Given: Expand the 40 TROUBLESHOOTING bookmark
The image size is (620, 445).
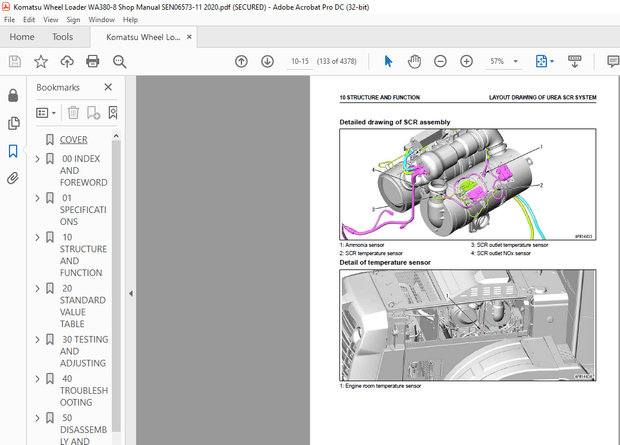Looking at the screenshot, I should point(38,379).
